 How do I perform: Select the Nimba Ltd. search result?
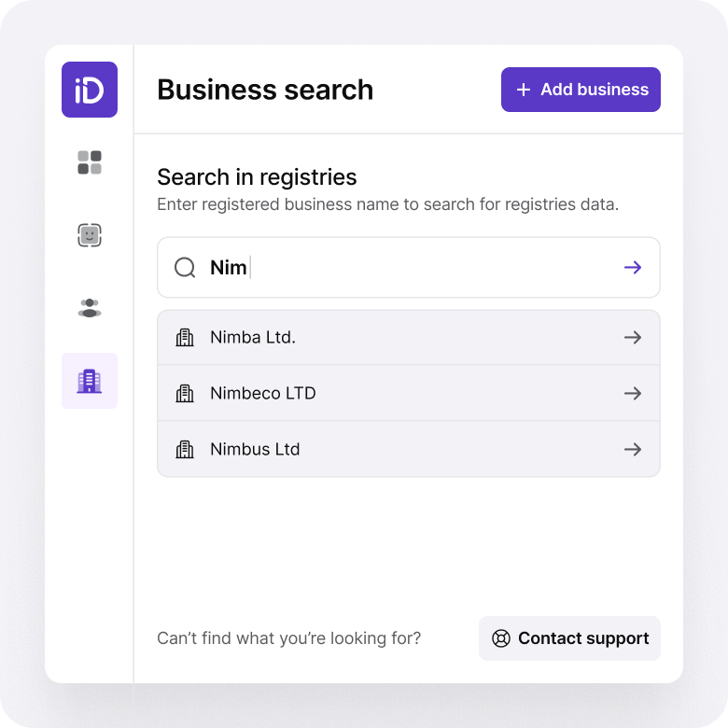[409, 338]
